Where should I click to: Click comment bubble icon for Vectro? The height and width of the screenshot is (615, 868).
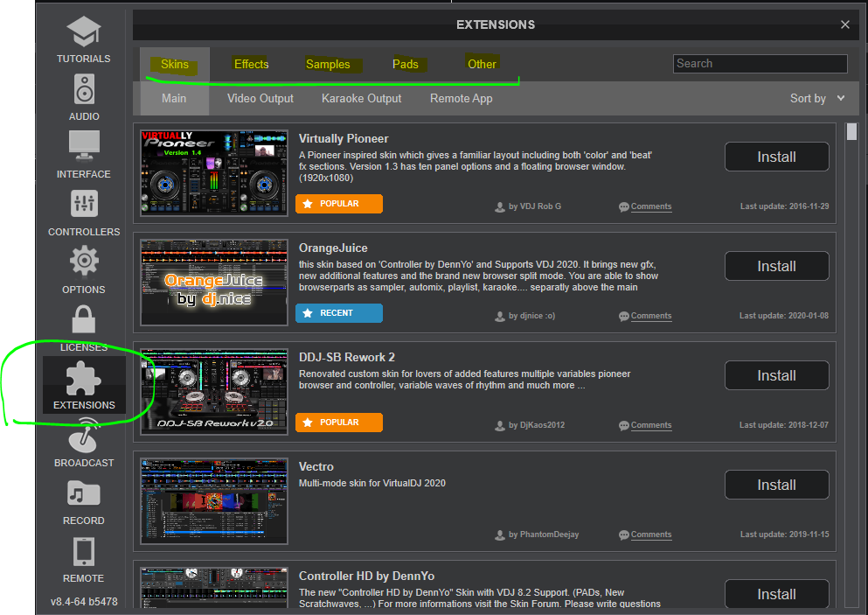(x=624, y=535)
